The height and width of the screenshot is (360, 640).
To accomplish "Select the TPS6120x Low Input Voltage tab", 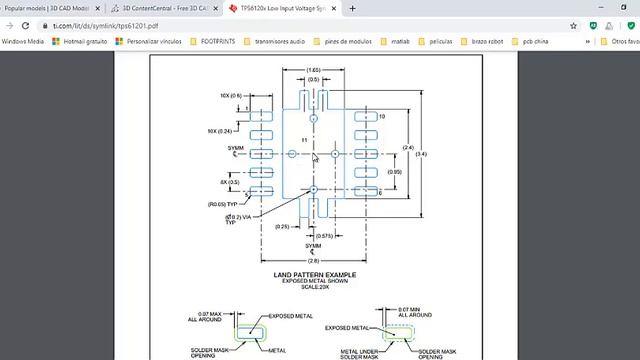I will [x=282, y=8].
